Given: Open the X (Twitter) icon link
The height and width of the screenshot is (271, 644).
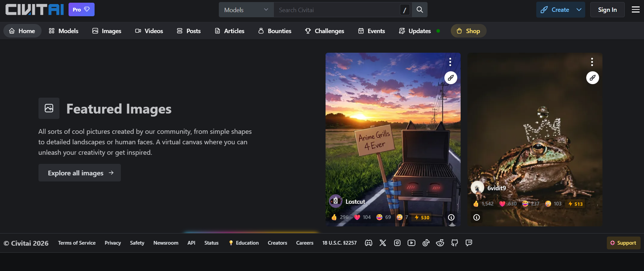Looking at the screenshot, I should point(383,243).
